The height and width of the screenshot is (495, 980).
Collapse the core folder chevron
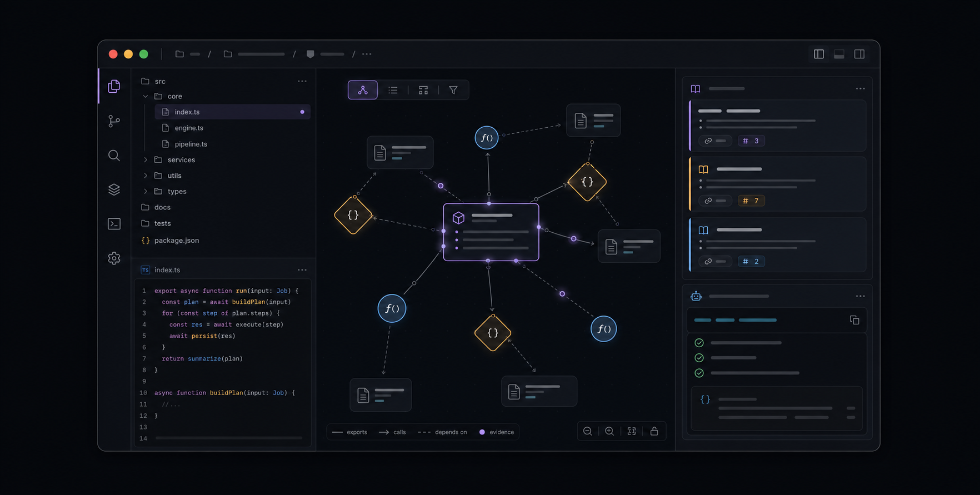click(146, 96)
